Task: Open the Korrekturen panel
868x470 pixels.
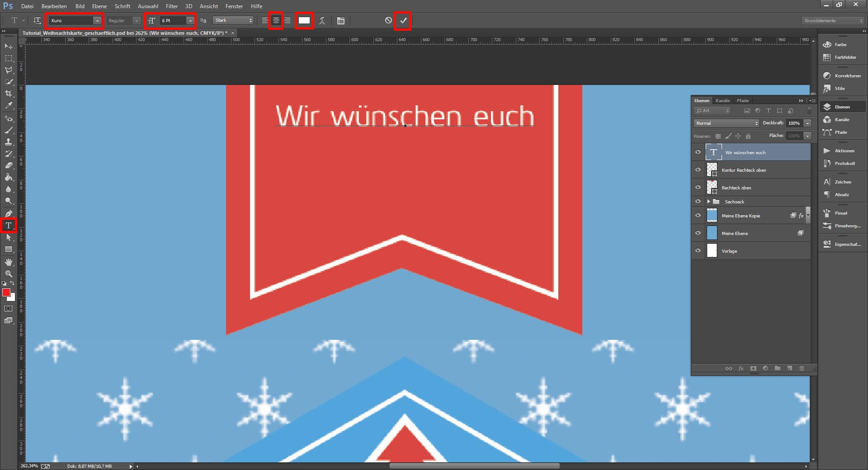Action: point(842,75)
